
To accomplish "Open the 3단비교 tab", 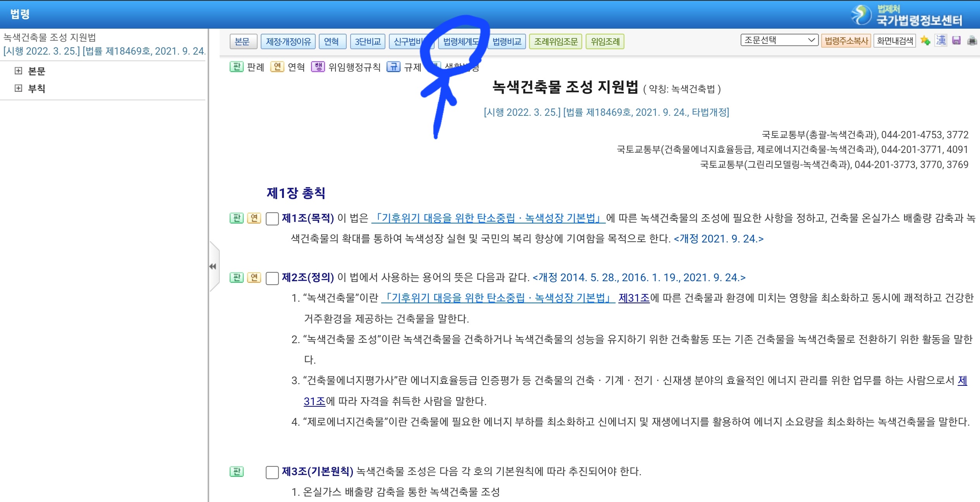I will [368, 41].
